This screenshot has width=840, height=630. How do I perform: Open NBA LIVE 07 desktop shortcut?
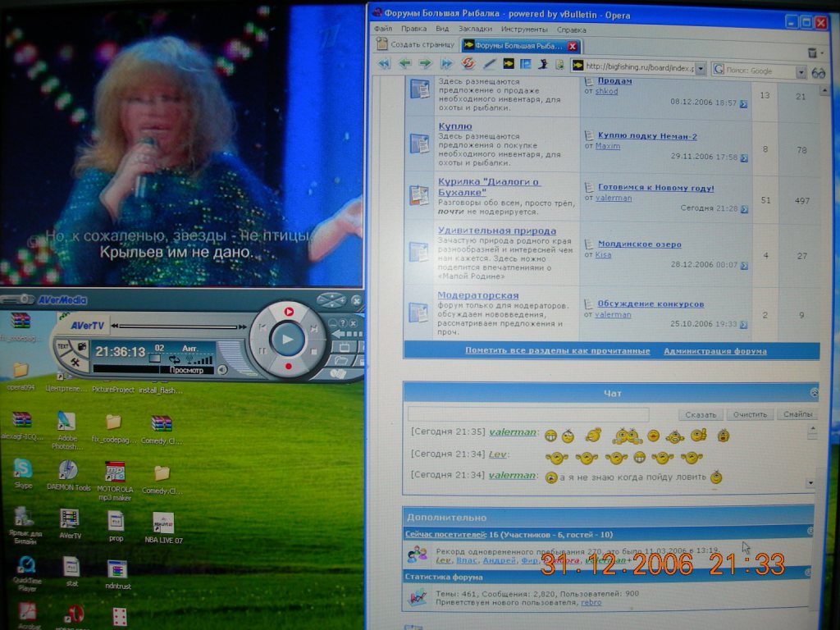[163, 527]
